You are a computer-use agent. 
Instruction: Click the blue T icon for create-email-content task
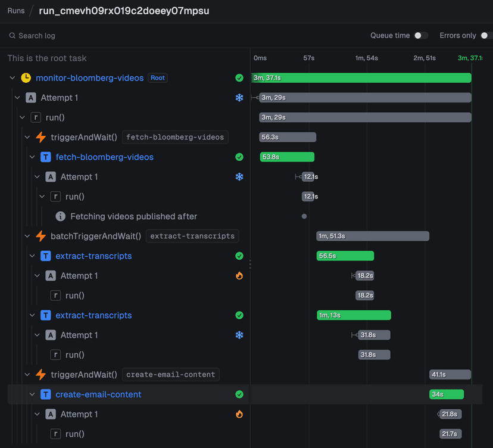tap(46, 394)
